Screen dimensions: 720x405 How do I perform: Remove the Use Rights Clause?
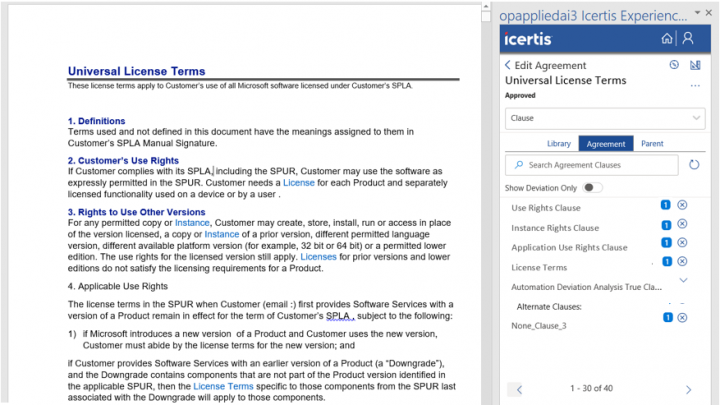[682, 205]
